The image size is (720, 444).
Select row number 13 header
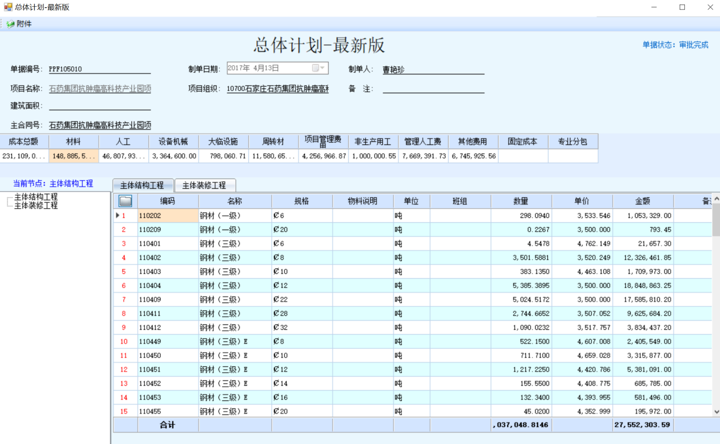tap(125, 383)
